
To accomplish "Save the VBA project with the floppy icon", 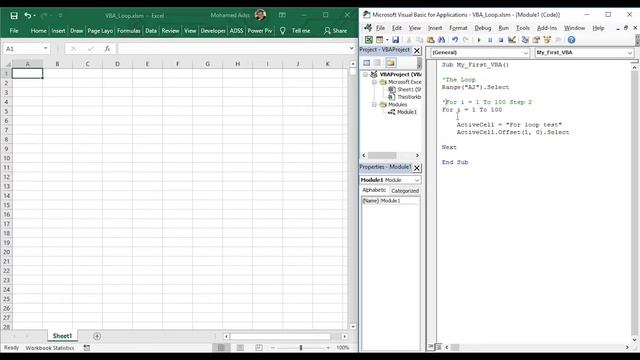I will click(x=396, y=40).
